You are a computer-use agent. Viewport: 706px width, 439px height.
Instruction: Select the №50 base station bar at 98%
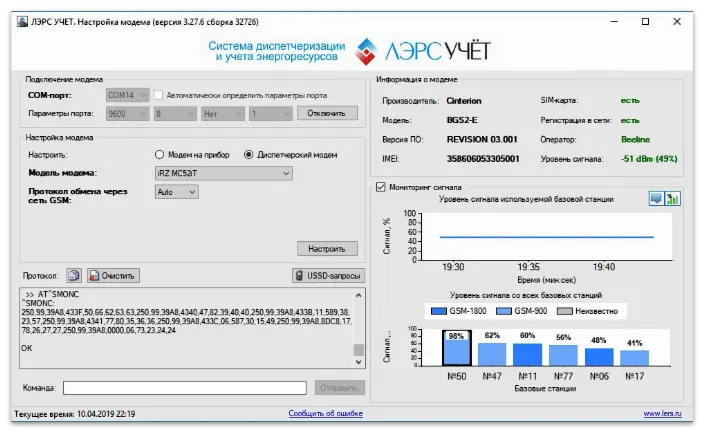(x=457, y=348)
